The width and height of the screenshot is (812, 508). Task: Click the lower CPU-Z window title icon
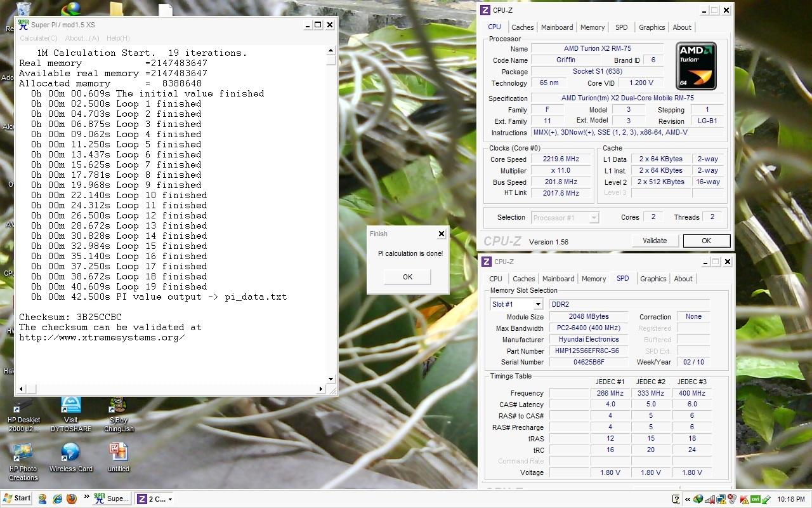(x=486, y=262)
